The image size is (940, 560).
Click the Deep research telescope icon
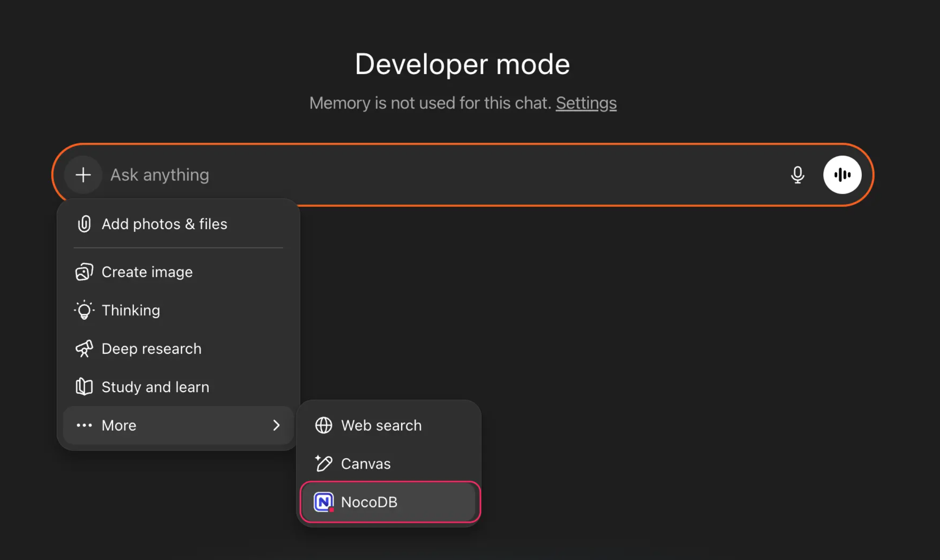84,349
